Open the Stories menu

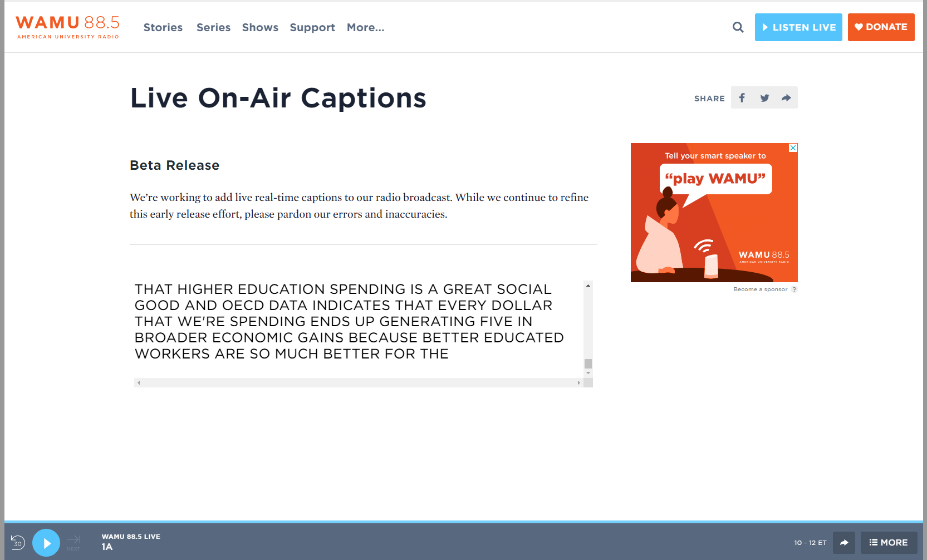tap(163, 28)
